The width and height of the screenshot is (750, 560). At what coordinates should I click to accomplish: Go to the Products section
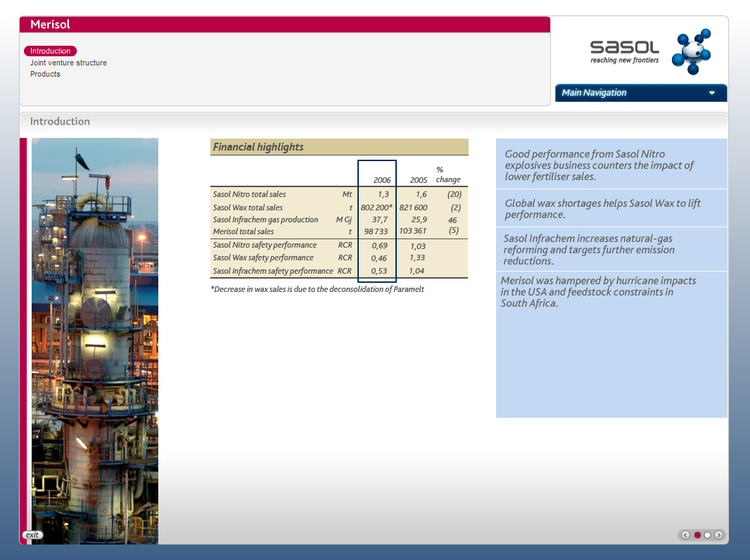(x=45, y=74)
